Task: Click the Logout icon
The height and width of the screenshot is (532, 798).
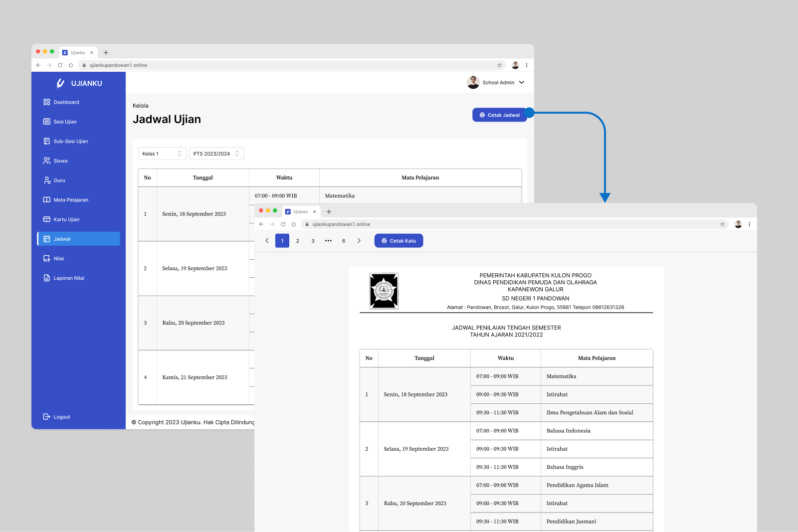Action: tap(46, 417)
